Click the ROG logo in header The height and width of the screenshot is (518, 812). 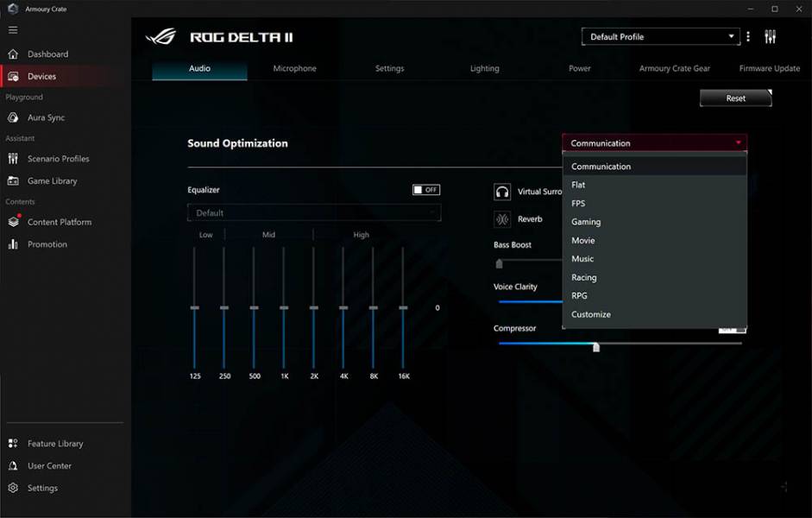(161, 37)
